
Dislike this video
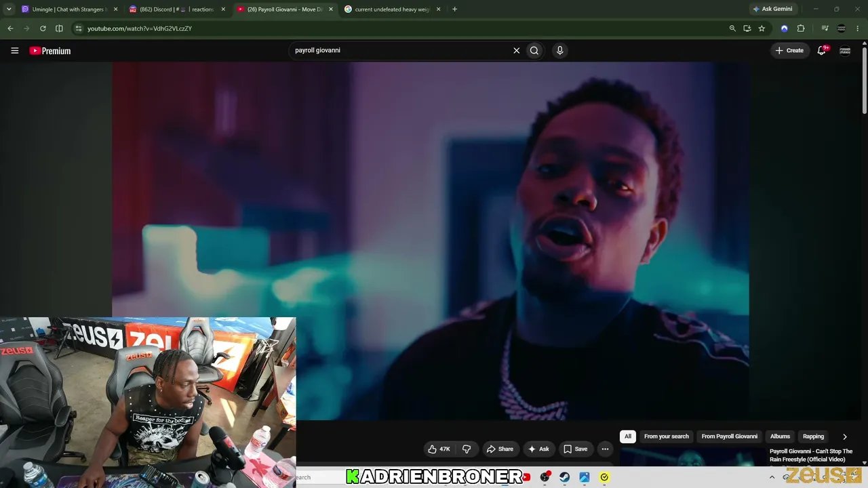click(x=467, y=449)
